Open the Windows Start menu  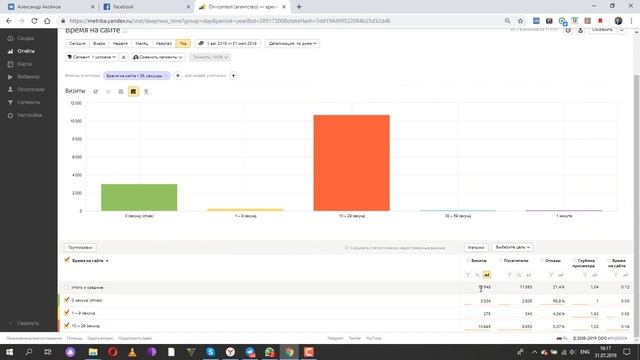pos(9,352)
